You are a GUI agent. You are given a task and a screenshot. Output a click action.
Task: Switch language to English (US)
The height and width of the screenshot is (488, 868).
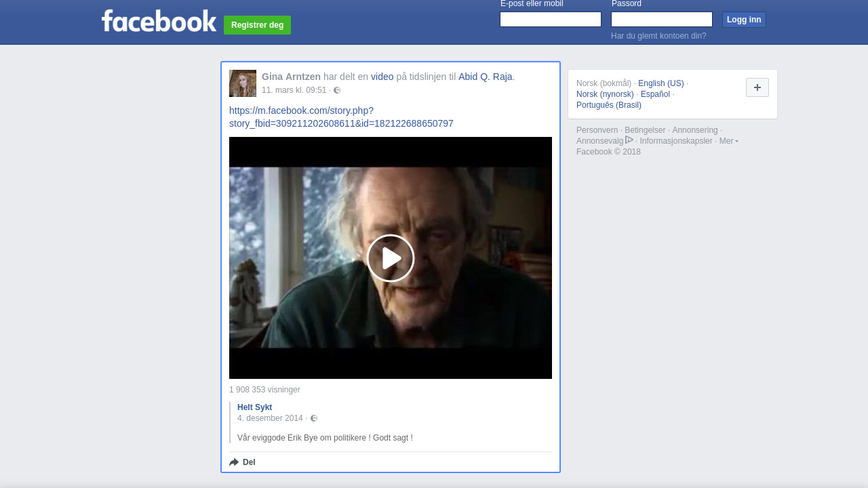(661, 83)
